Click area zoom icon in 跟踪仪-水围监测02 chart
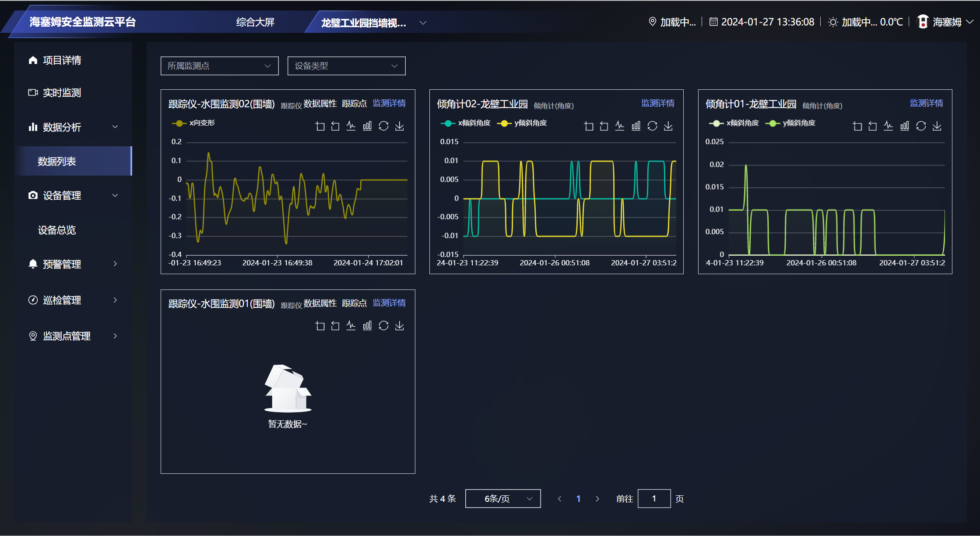Viewport: 980px width, 536px height. pyautogui.click(x=320, y=126)
